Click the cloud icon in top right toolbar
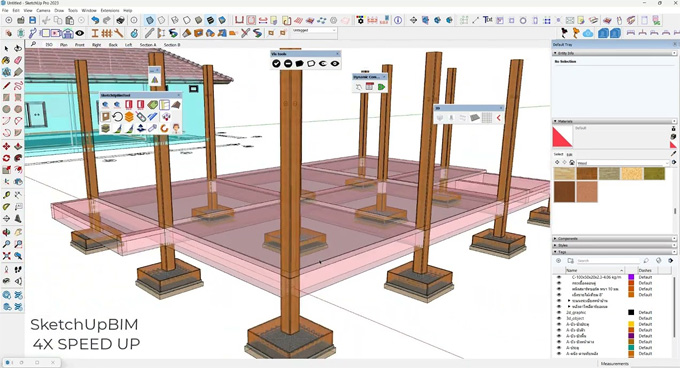This screenshot has height=368, width=680. click(588, 33)
